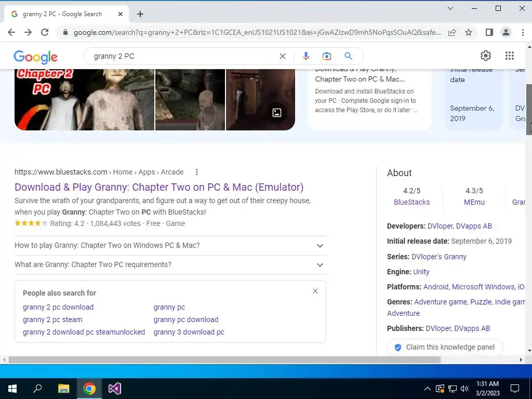Expand Granny PC requirements question
This screenshot has height=399, width=532.
(170, 264)
